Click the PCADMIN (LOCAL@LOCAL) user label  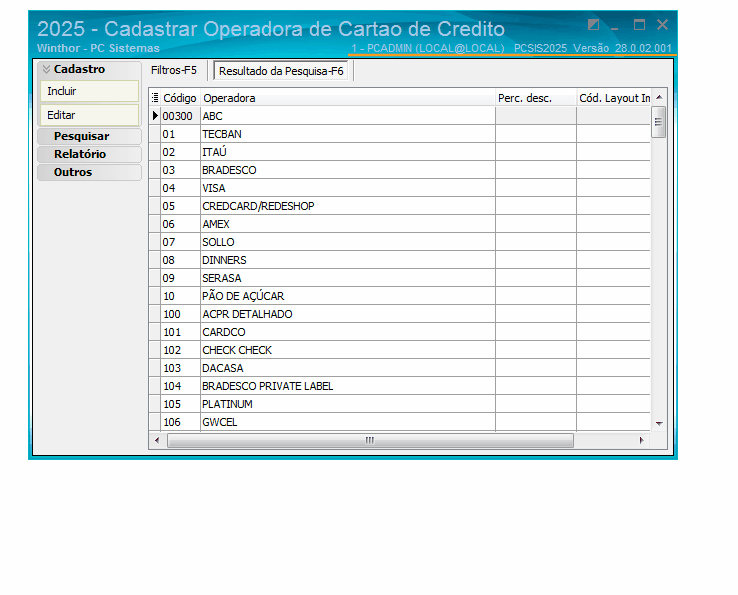[428, 48]
